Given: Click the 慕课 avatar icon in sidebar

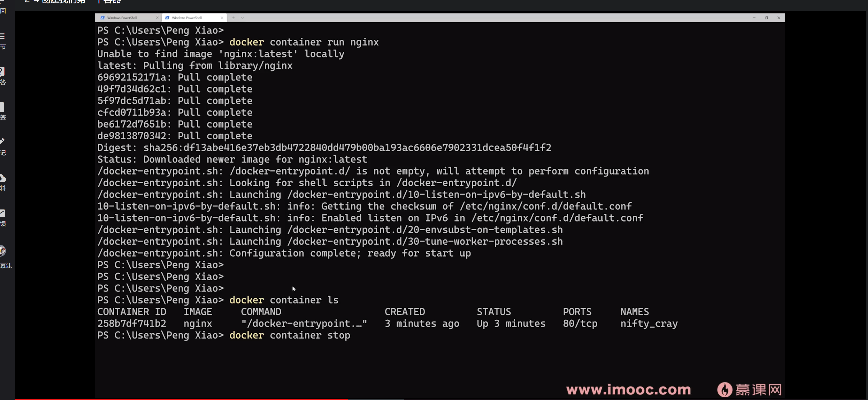Looking at the screenshot, I should tap(3, 251).
